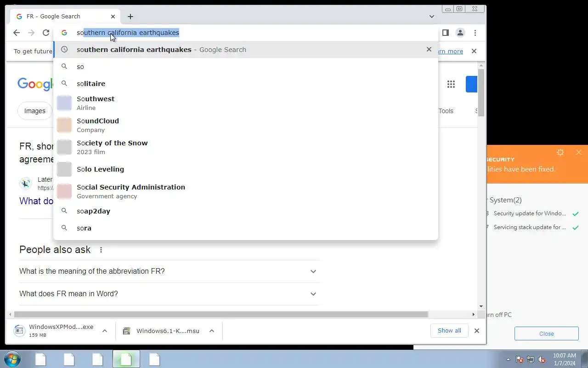588x368 pixels.
Task: Open the tab search chevron
Action: tap(432, 17)
